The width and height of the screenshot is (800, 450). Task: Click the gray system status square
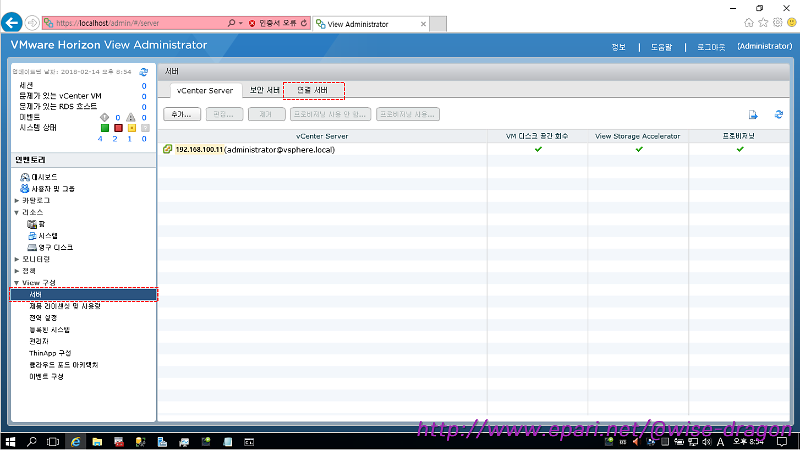[145, 128]
